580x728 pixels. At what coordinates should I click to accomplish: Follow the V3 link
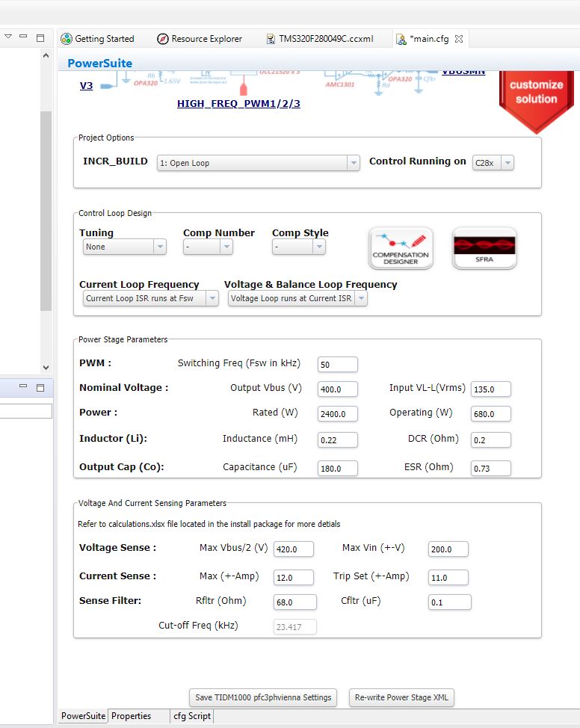[x=87, y=85]
